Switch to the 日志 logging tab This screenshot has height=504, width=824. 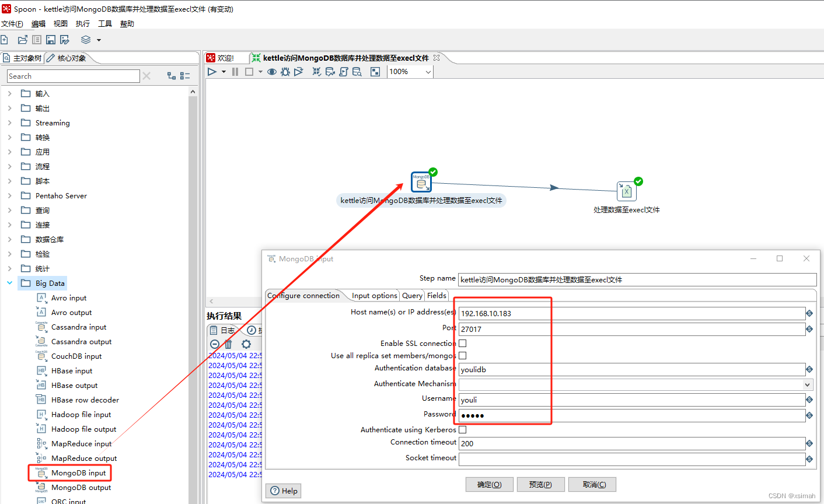click(x=223, y=330)
